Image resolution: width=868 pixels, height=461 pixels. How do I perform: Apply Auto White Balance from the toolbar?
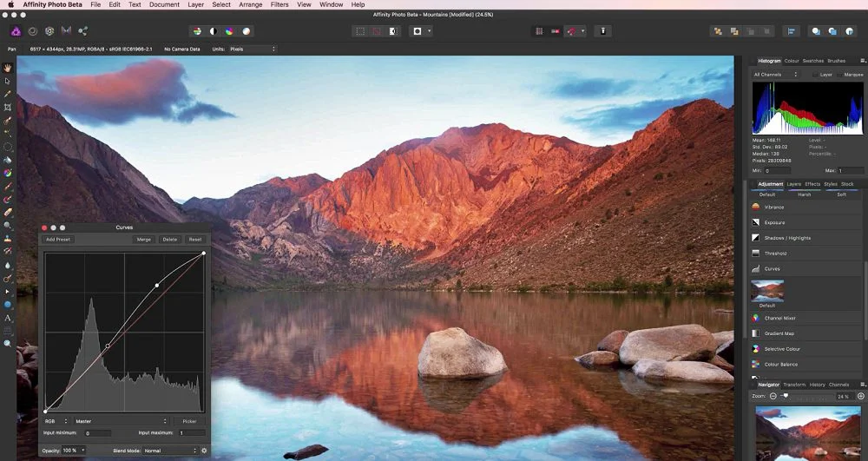pyautogui.click(x=246, y=31)
